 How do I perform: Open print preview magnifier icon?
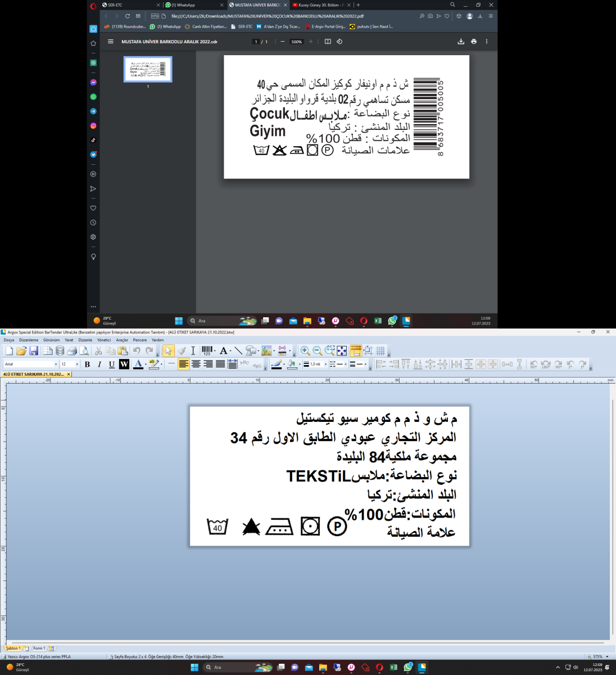(84, 351)
